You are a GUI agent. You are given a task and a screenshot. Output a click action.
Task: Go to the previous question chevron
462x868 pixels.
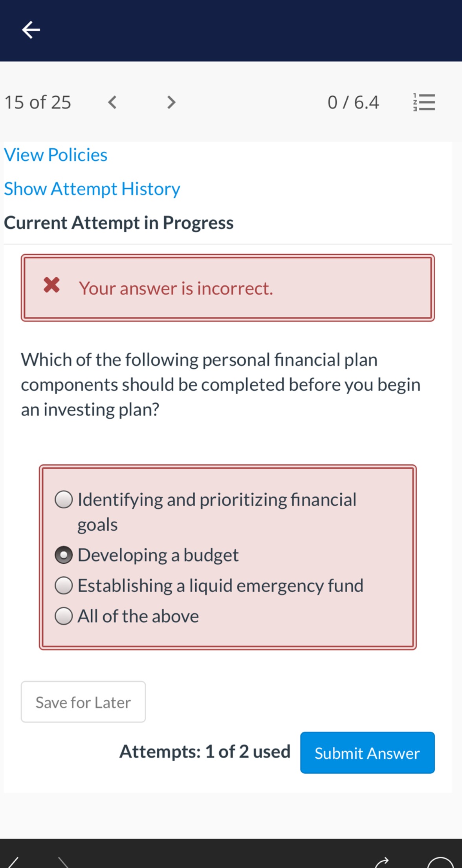tap(113, 102)
